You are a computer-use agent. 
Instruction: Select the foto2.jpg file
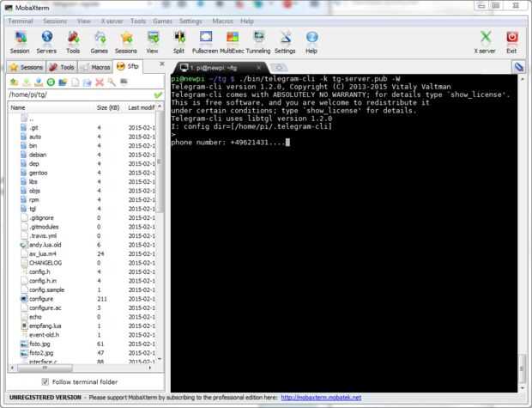[41, 353]
